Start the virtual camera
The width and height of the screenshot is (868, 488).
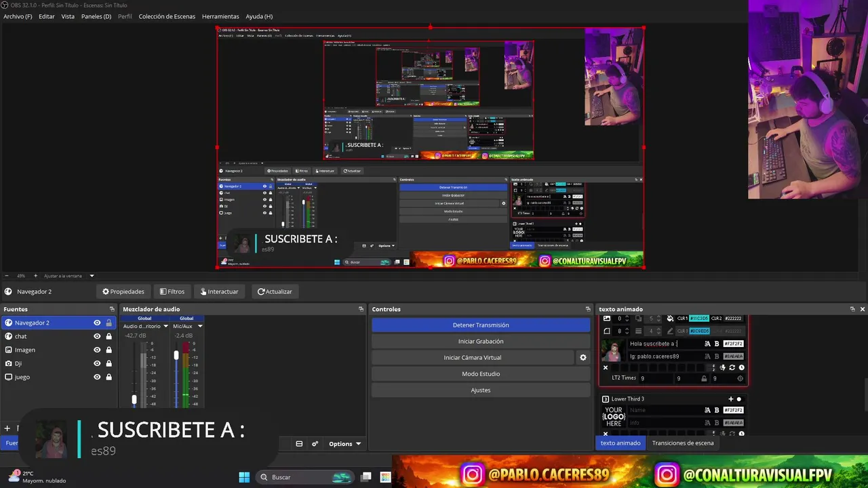click(473, 358)
